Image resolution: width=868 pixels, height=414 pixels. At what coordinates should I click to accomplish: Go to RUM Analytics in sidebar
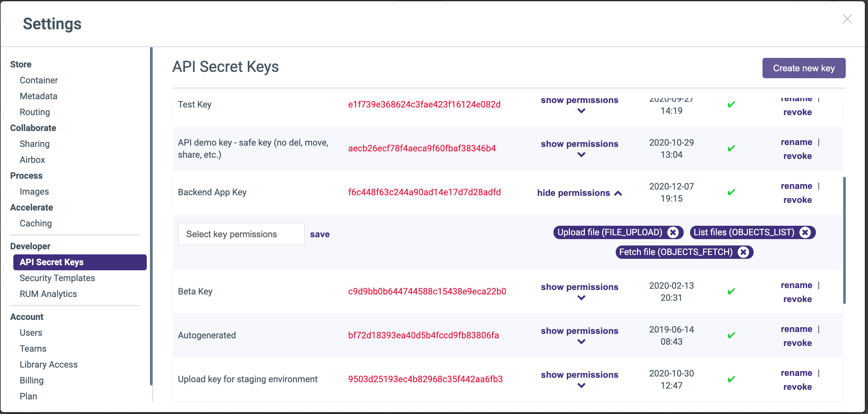coord(48,293)
